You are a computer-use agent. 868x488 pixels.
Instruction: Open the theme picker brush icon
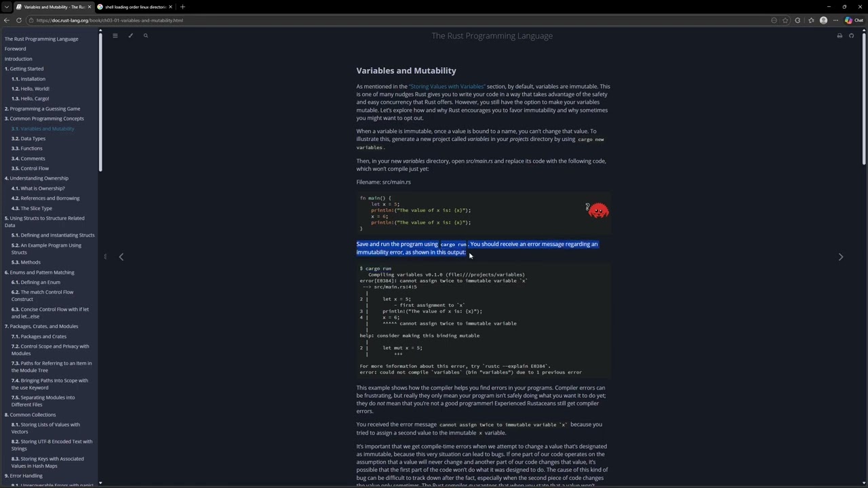point(130,35)
